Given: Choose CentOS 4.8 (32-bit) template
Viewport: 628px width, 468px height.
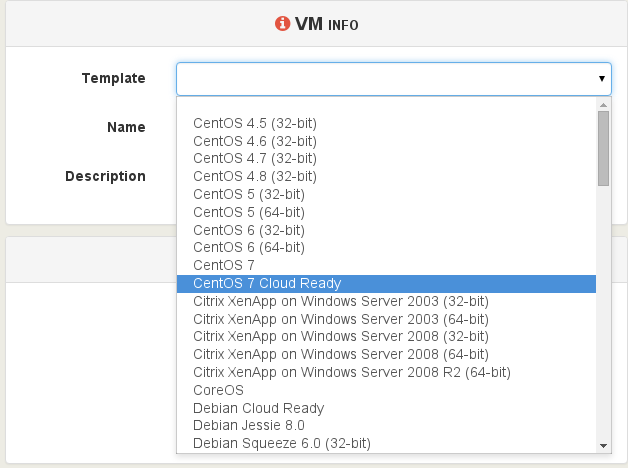Looking at the screenshot, I should tap(386, 176).
